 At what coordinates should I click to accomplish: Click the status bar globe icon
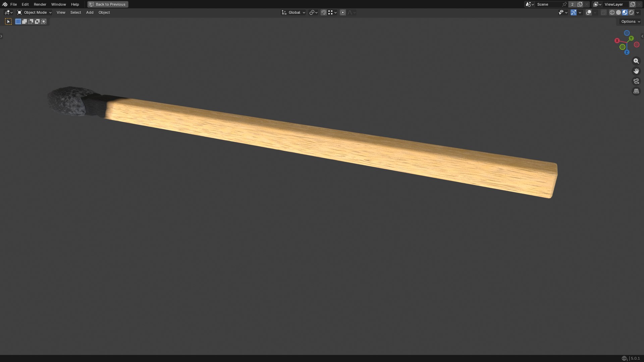tap(624, 358)
